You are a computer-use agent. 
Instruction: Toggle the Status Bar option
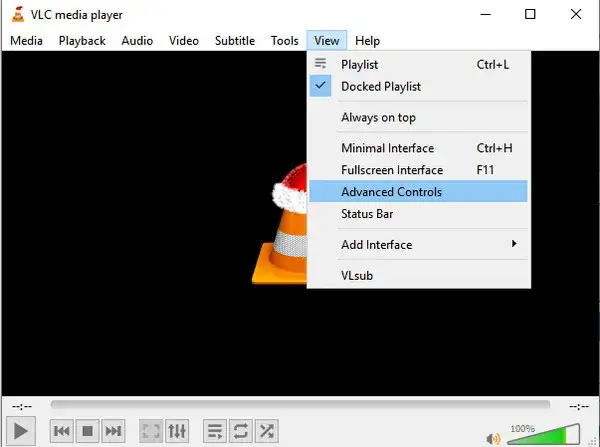418,214
